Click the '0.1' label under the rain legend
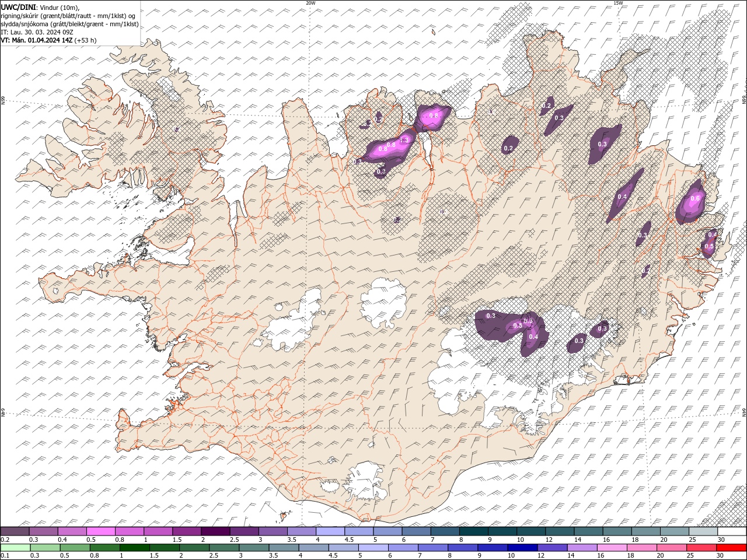747x560 pixels. (x=5, y=555)
